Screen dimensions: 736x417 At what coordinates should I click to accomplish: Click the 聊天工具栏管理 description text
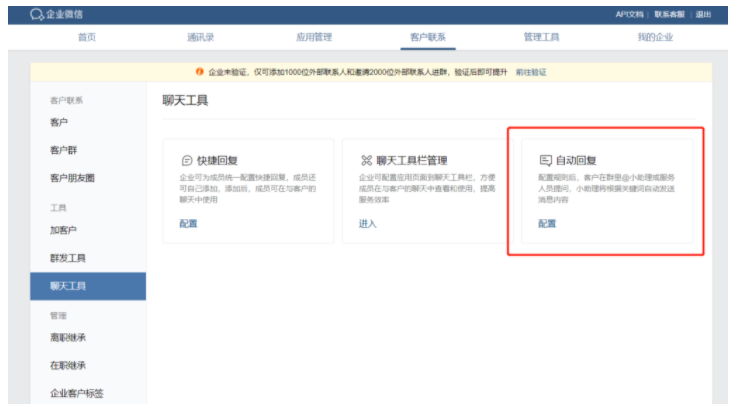click(427, 188)
